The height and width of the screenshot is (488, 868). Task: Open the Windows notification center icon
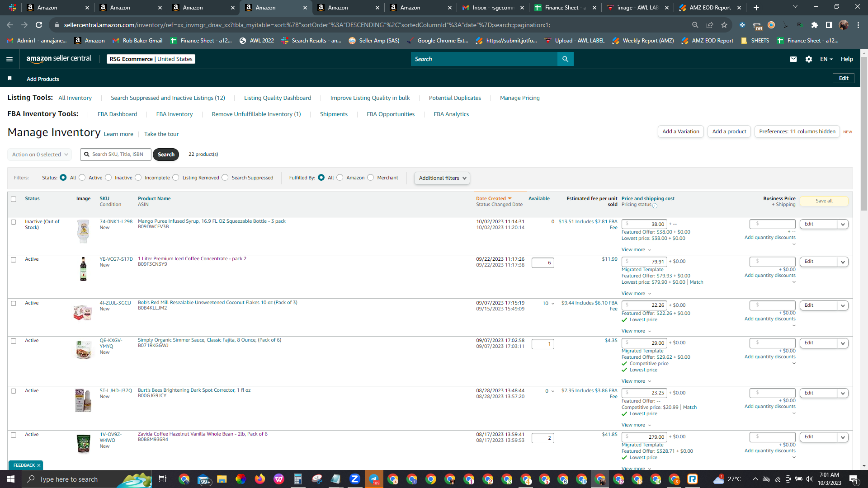coord(854,479)
